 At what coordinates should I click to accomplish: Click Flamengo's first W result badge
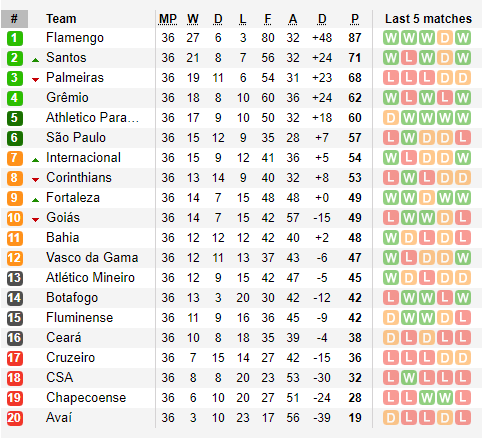point(391,38)
